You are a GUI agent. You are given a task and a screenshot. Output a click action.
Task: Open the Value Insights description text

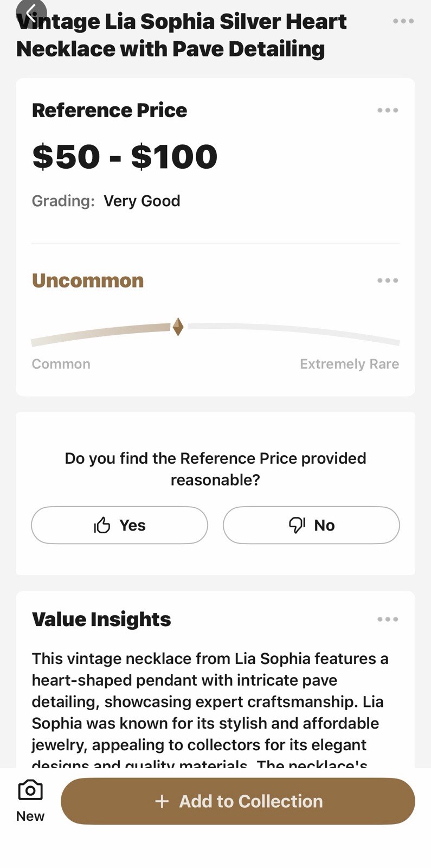tap(210, 701)
